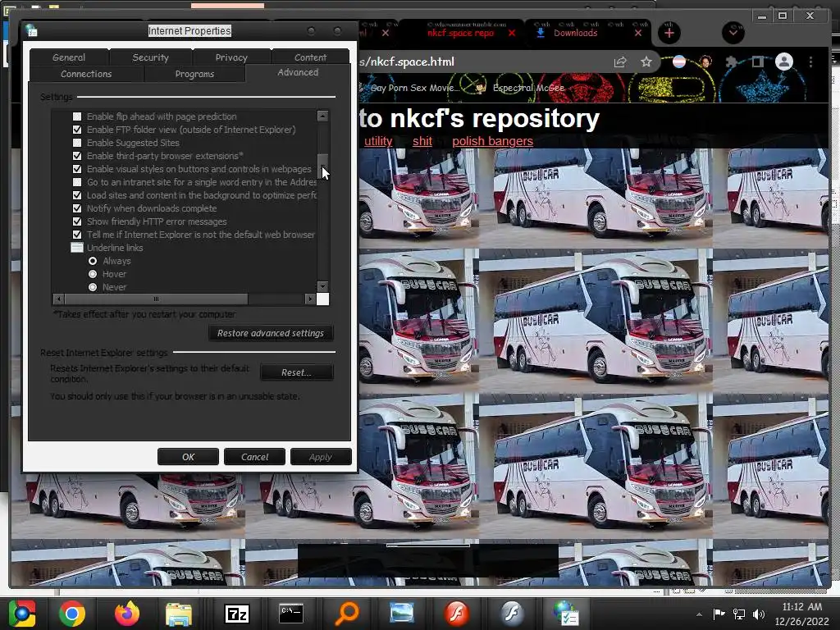The height and width of the screenshot is (630, 840).
Task: Open the Security tab
Action: click(151, 57)
